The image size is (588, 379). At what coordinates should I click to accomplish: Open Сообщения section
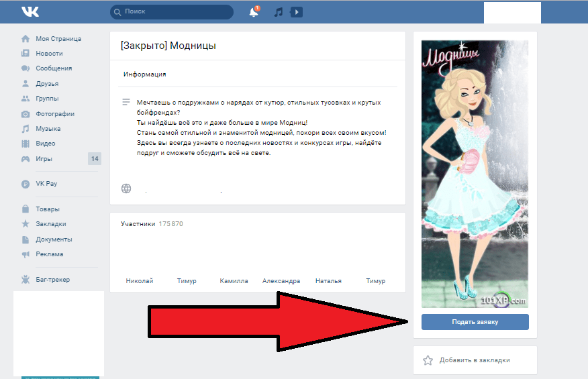click(54, 68)
